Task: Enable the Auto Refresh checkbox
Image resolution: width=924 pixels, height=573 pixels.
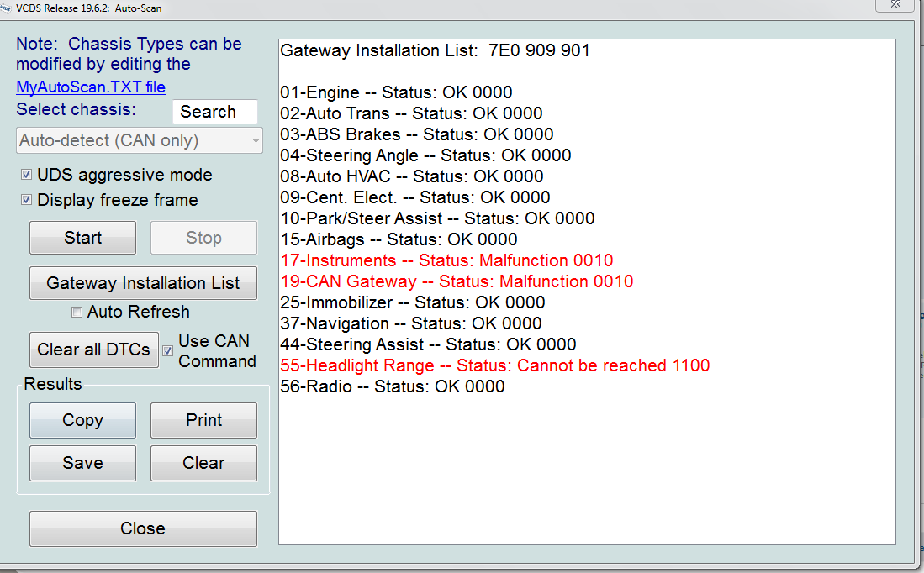Action: (x=77, y=312)
